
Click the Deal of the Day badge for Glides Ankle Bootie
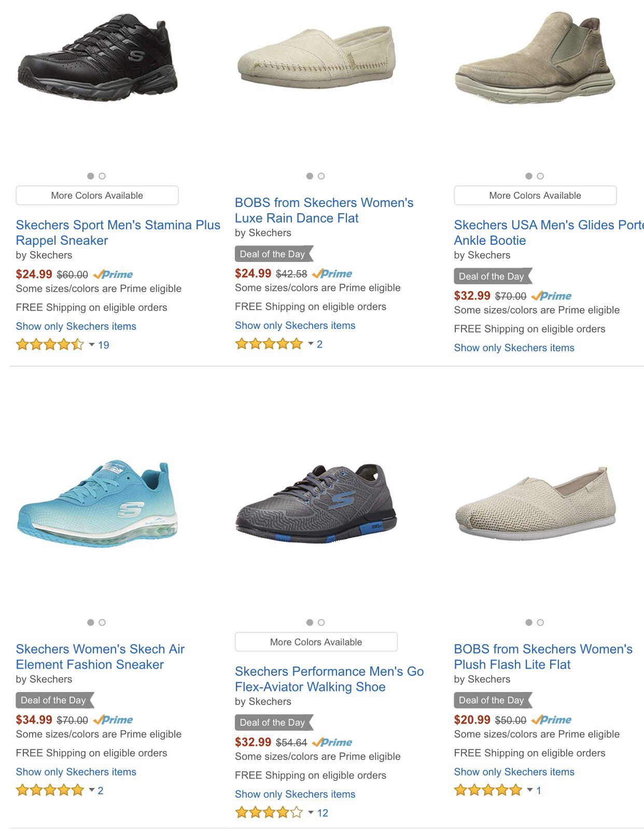coord(492,276)
